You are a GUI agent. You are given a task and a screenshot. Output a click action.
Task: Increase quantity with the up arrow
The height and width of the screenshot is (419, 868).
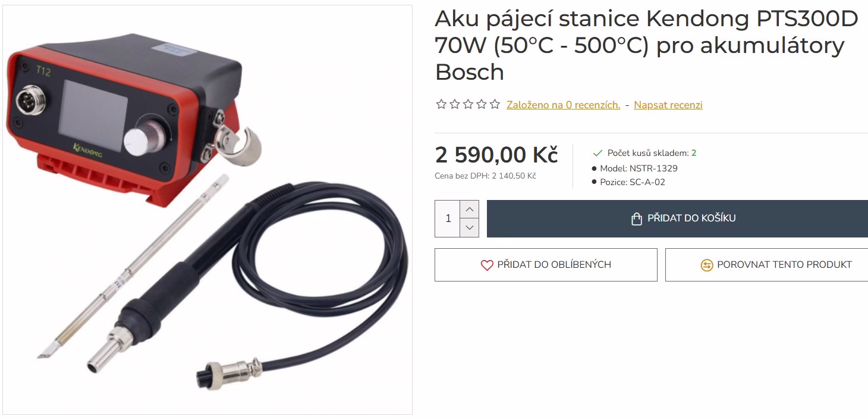coord(469,209)
